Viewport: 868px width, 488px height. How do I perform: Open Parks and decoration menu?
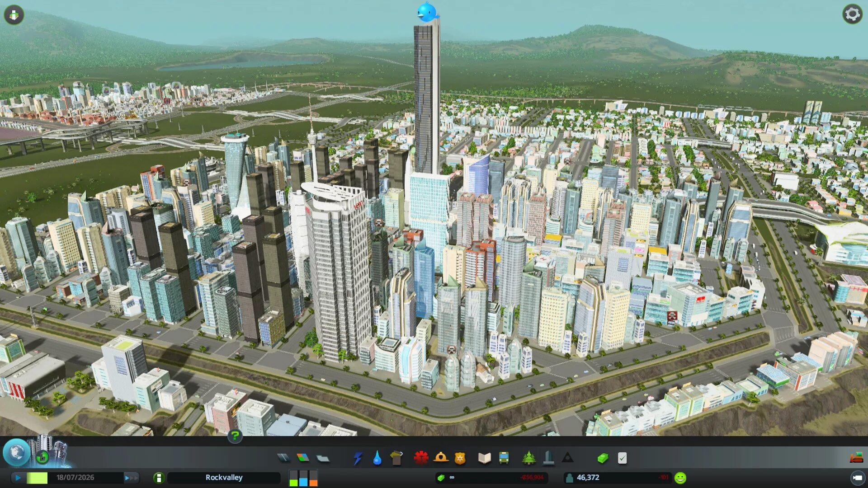pyautogui.click(x=528, y=458)
